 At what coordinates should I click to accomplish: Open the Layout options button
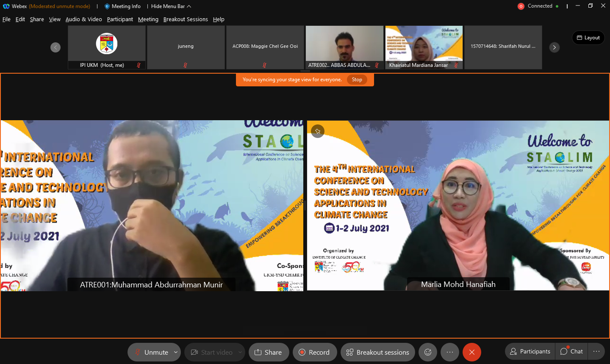(x=588, y=38)
